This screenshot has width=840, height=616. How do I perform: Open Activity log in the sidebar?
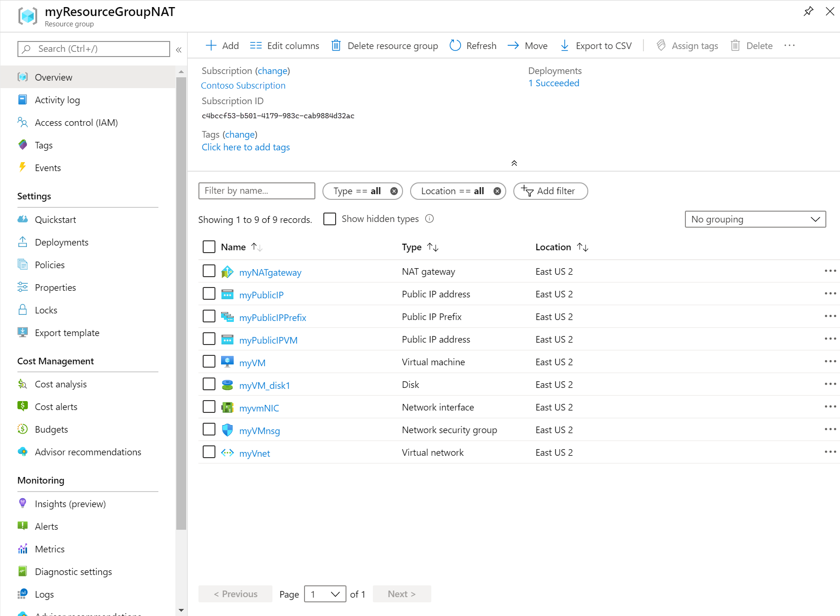pyautogui.click(x=57, y=100)
